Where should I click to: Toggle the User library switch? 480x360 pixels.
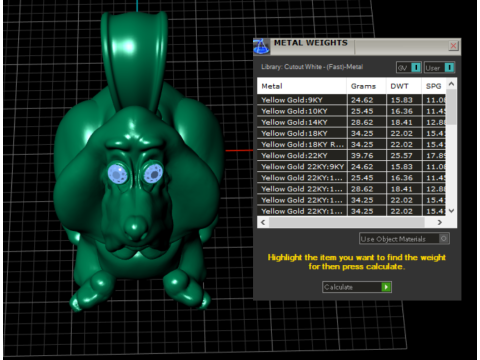pos(439,68)
